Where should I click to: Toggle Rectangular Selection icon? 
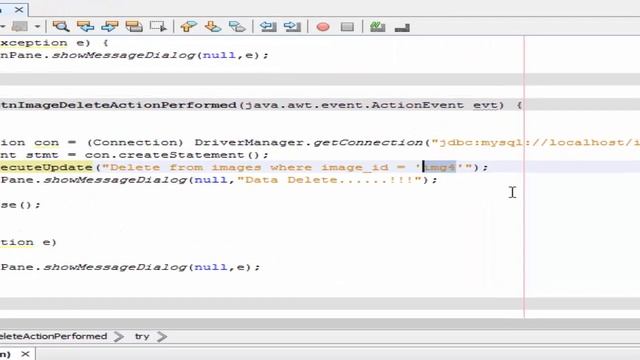(x=158, y=27)
